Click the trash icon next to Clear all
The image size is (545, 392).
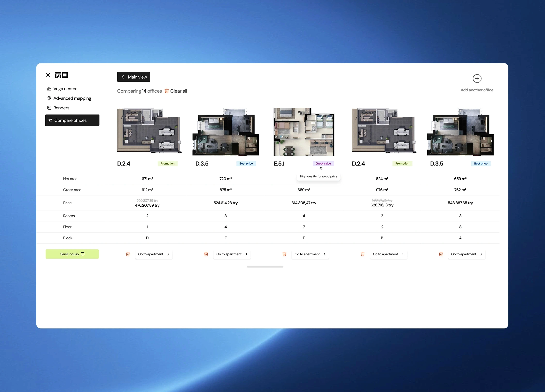167,91
